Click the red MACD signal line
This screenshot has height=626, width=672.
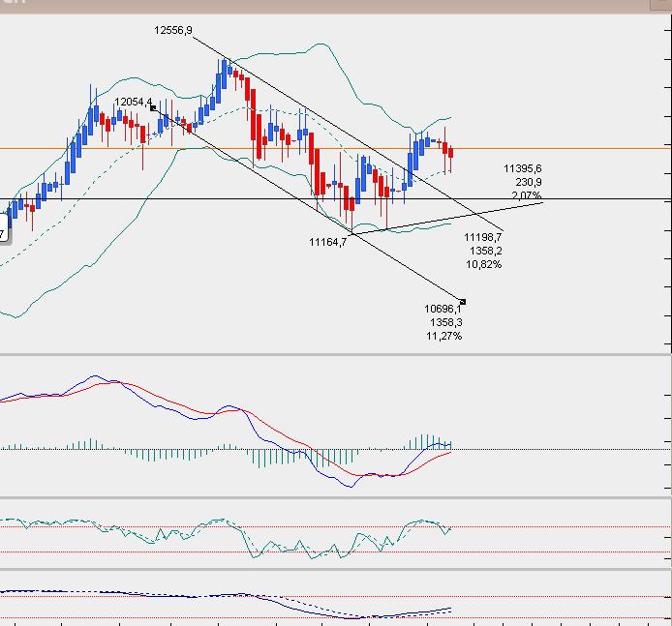click(274, 429)
